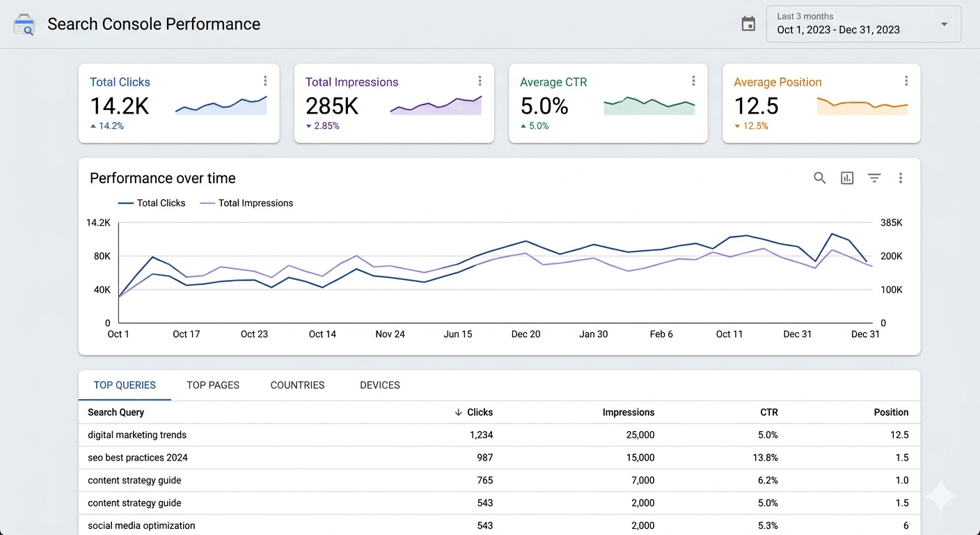This screenshot has width=980, height=535.
Task: Open the chart filter icon
Action: [x=874, y=178]
